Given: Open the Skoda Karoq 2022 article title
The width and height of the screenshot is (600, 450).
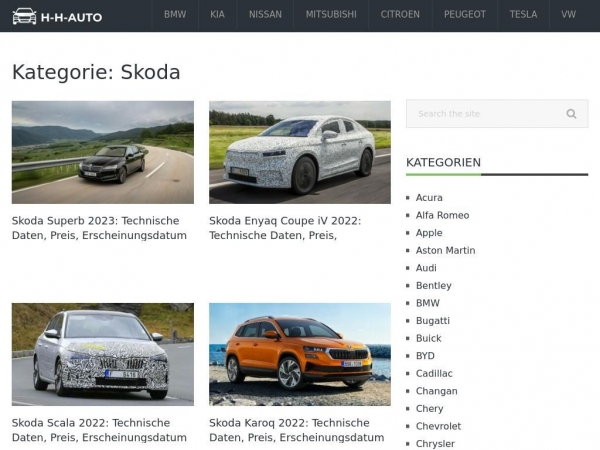Looking at the screenshot, I should click(297, 430).
